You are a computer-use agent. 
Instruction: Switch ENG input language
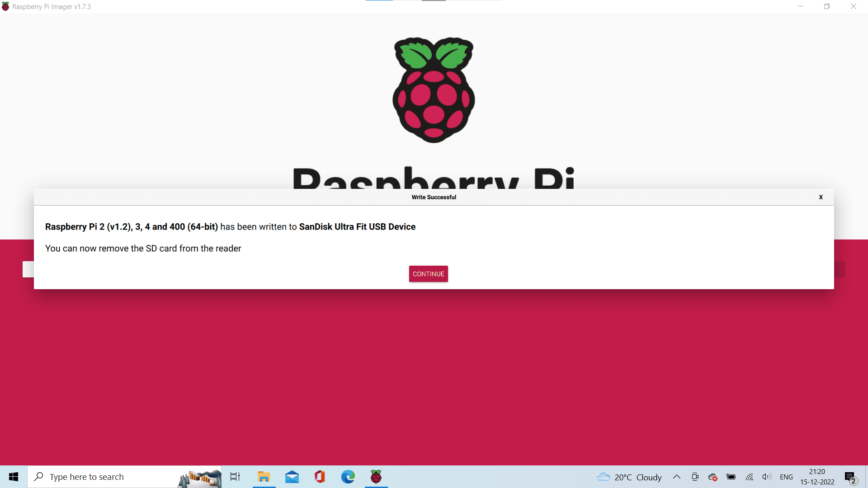tap(786, 477)
